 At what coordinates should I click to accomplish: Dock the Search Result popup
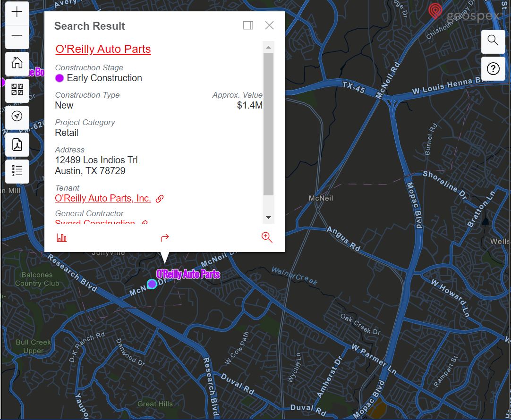point(248,25)
